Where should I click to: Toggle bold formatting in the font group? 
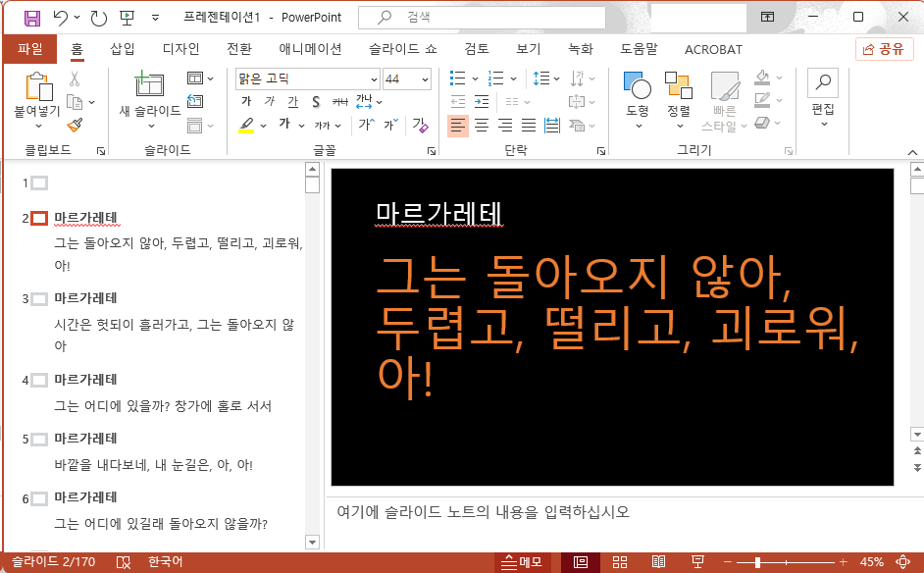tap(247, 101)
